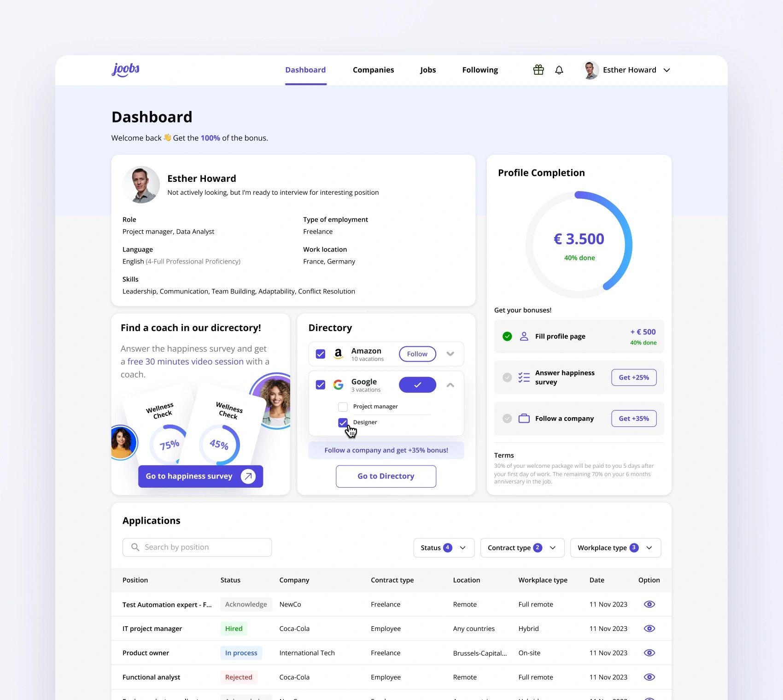Uncheck the Designer vacancy checkbox
Image resolution: width=783 pixels, height=700 pixels.
[343, 422]
